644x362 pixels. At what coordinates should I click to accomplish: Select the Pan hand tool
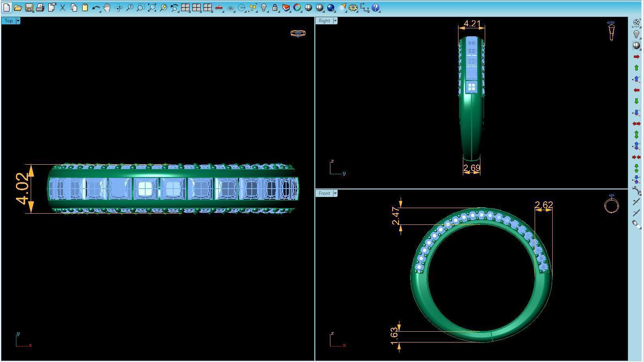pos(107,8)
